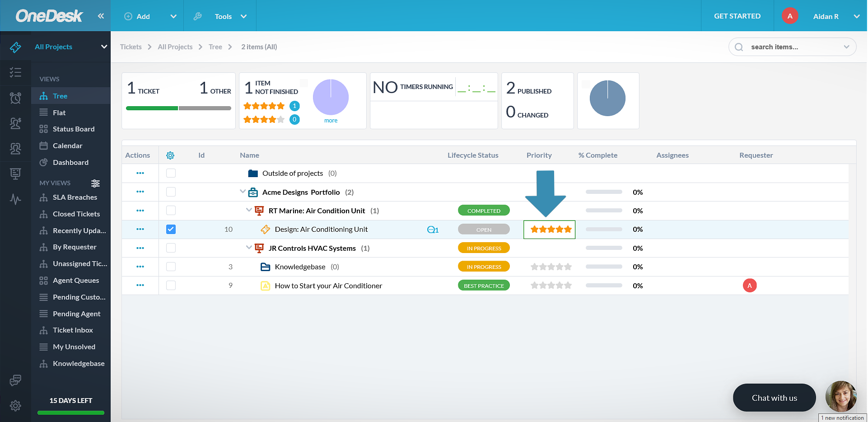This screenshot has width=868, height=422.
Task: Open the Tickets application icon in sidebar
Action: click(15, 47)
